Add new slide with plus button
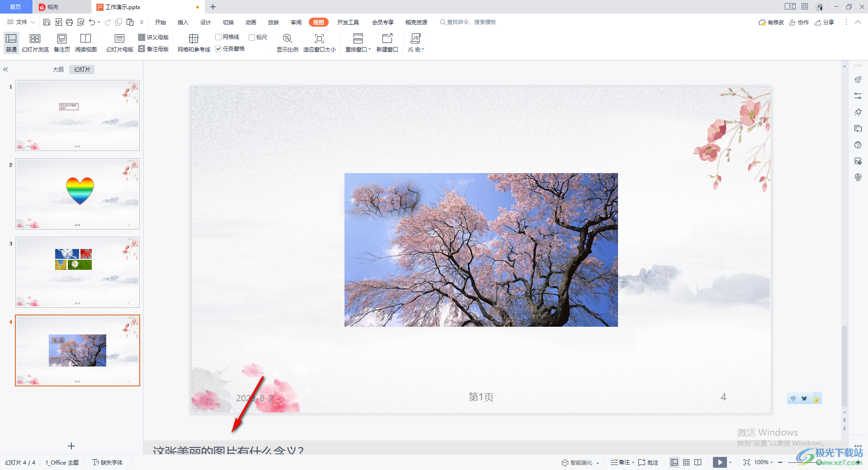The height and width of the screenshot is (470, 868). coord(71,446)
